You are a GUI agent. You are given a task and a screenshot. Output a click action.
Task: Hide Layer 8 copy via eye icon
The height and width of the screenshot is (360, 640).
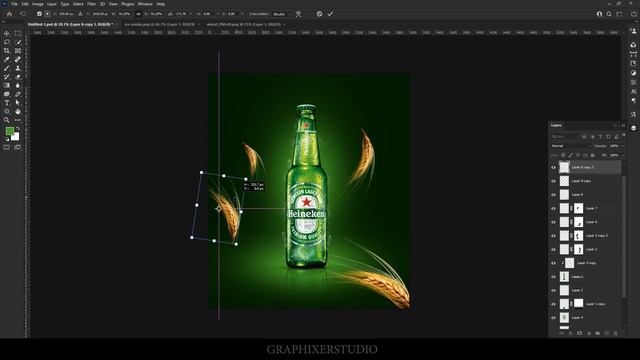[x=553, y=181]
